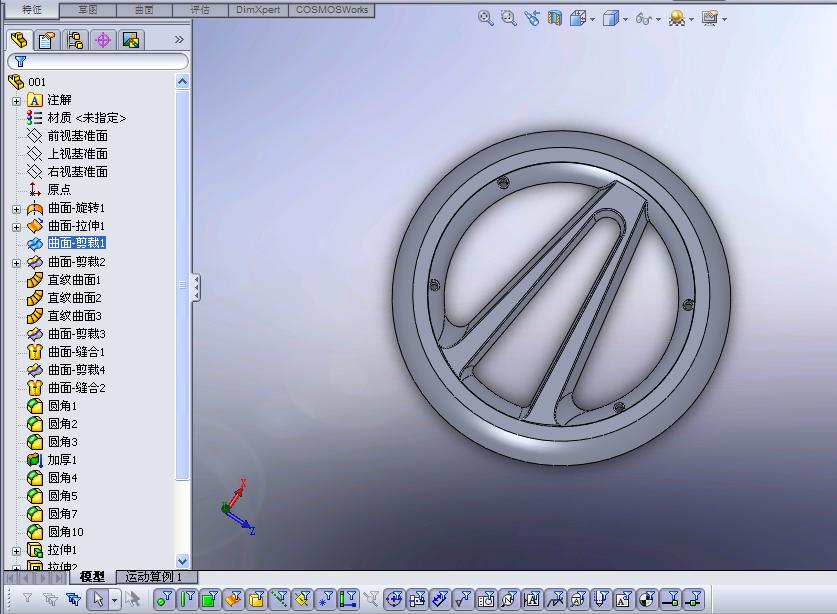Open the Select tool dropdown arrow
The width and height of the screenshot is (837, 614).
pos(114,600)
